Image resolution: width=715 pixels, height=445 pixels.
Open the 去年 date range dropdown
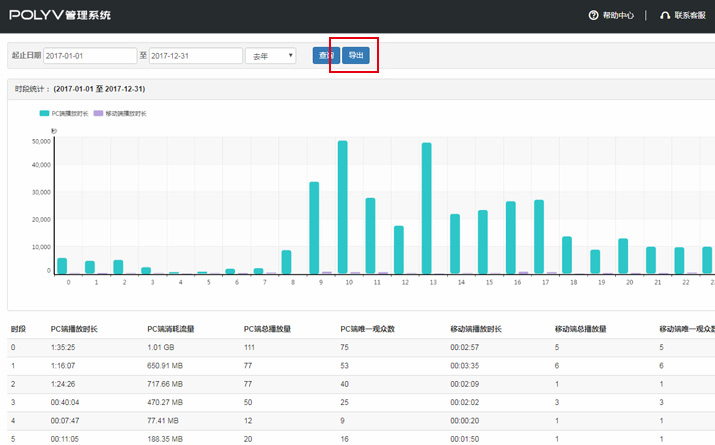coord(270,56)
